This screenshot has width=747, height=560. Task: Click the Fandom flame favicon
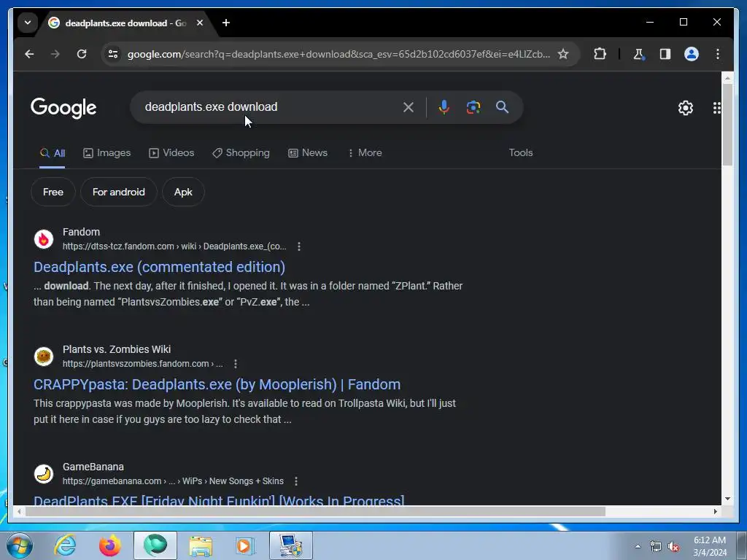pyautogui.click(x=44, y=239)
